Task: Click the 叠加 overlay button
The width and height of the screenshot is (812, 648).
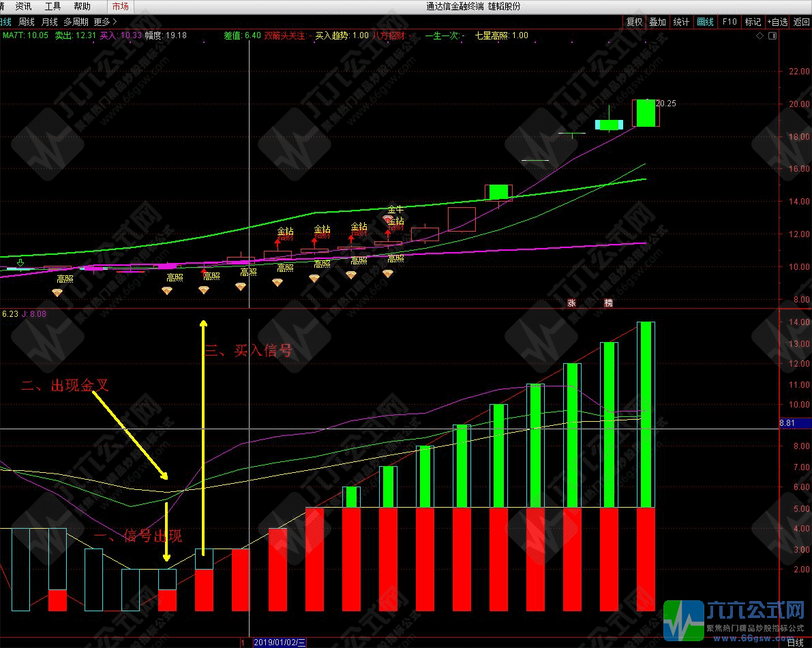Action: [x=658, y=22]
